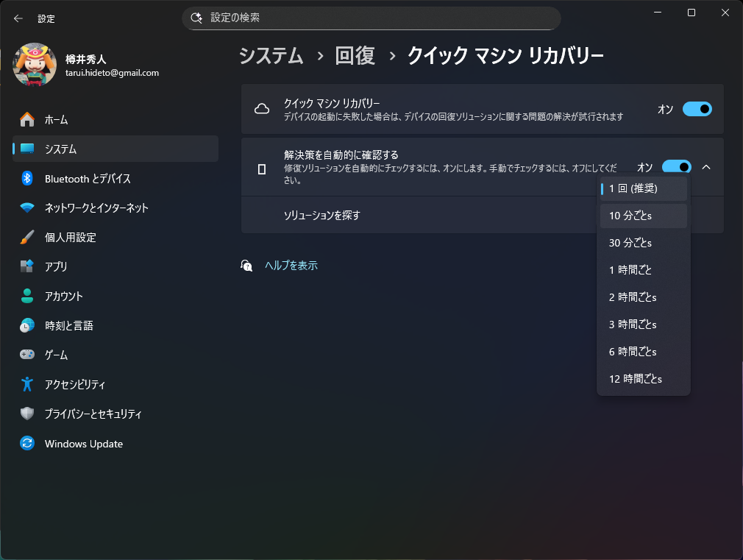The height and width of the screenshot is (560, 743).
Task: Collapse the 解決策を自動的に確認する chevron
Action: coord(705,167)
